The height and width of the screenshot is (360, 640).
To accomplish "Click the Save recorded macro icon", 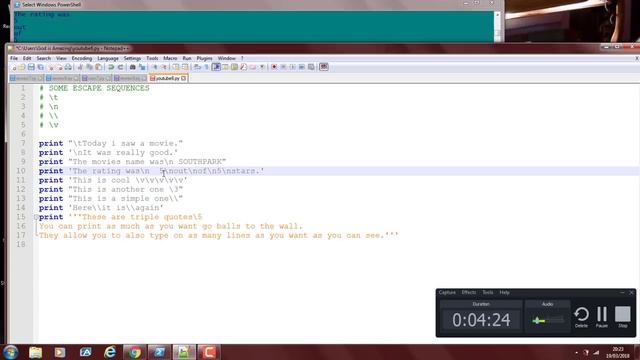I will coord(311,67).
